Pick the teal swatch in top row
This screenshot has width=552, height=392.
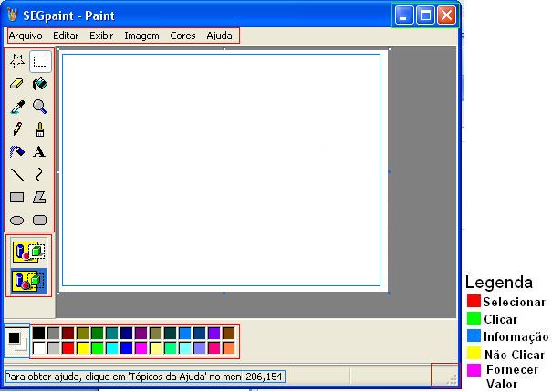click(112, 334)
